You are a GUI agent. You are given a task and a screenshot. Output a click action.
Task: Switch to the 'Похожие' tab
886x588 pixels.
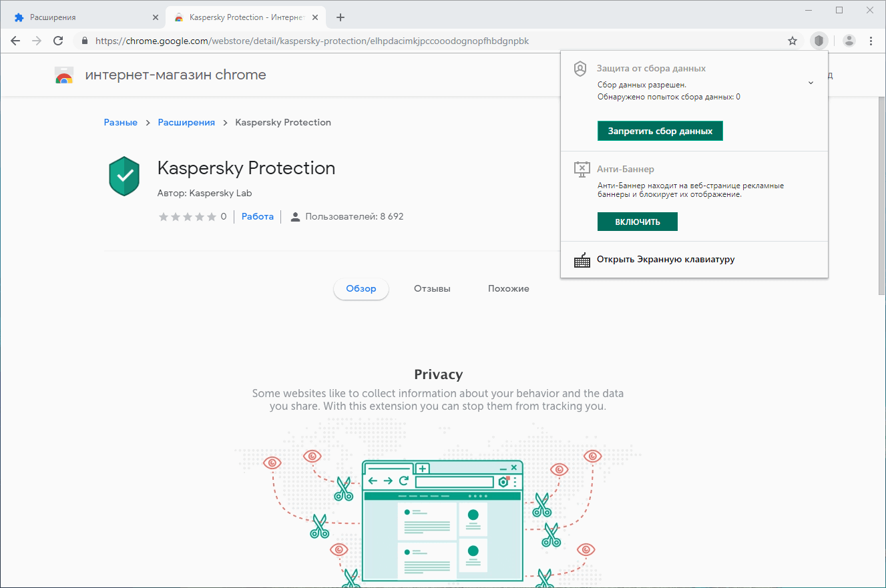point(508,288)
